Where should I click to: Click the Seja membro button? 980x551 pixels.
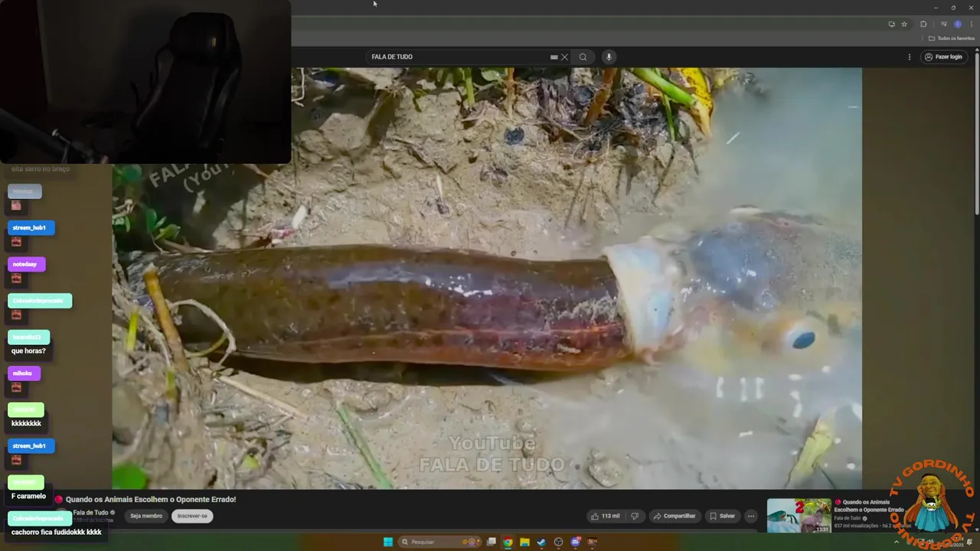coord(146,516)
